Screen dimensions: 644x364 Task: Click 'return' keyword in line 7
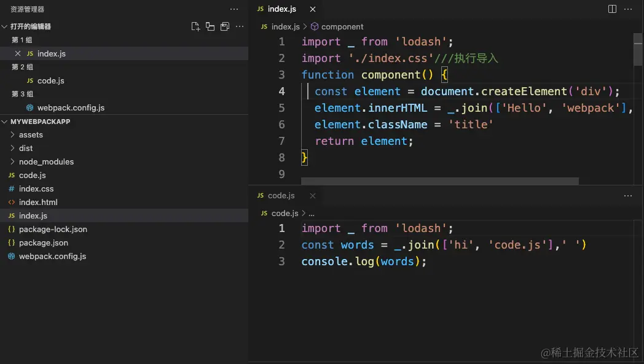pyautogui.click(x=334, y=141)
